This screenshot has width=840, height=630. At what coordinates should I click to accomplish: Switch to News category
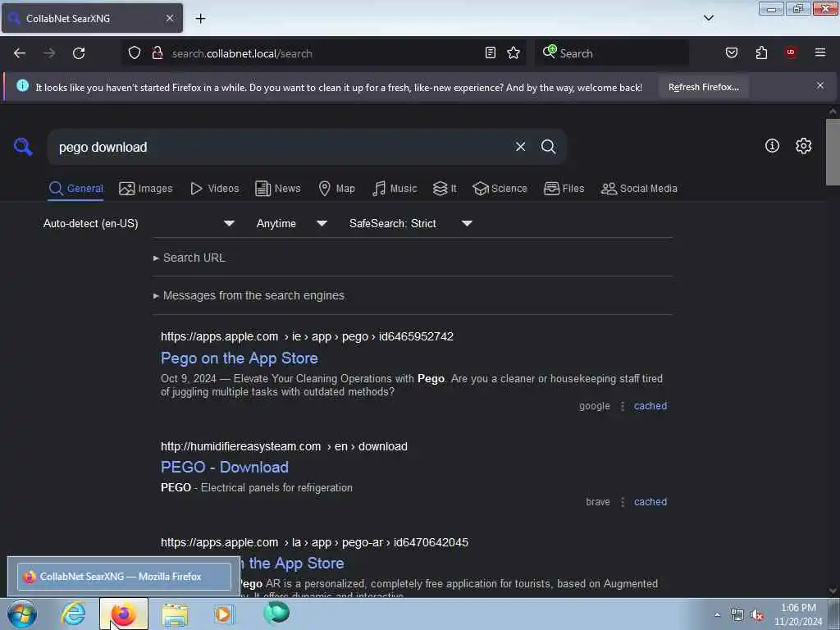click(x=277, y=189)
